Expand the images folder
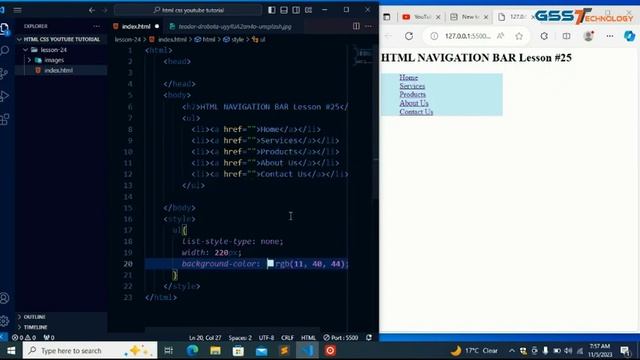The width and height of the screenshot is (640, 360). click(54, 60)
